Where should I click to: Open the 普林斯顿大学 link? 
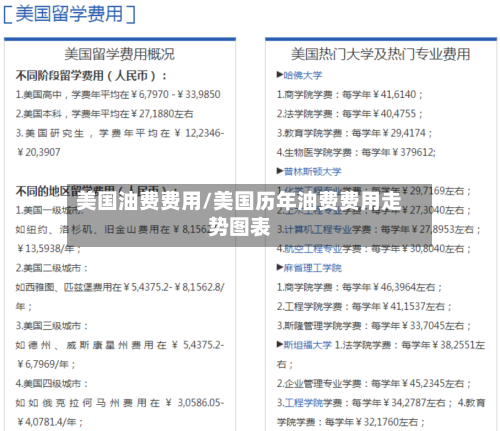[x=312, y=171]
